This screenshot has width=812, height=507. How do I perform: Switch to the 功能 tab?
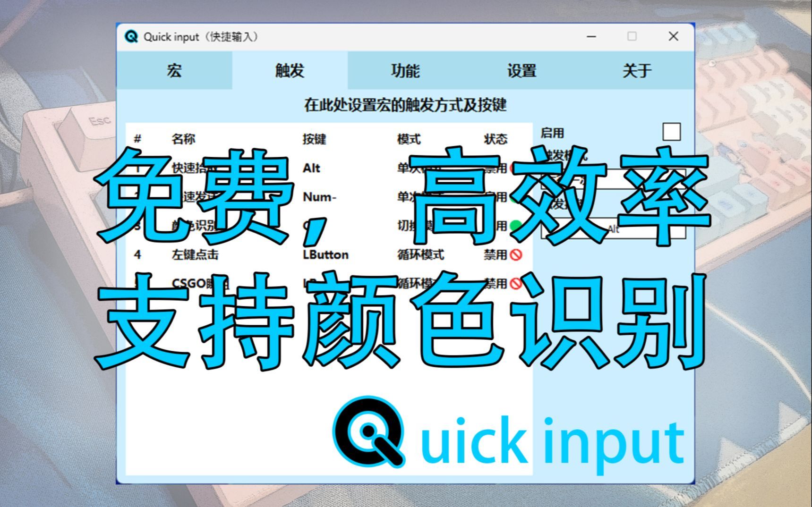(x=406, y=71)
